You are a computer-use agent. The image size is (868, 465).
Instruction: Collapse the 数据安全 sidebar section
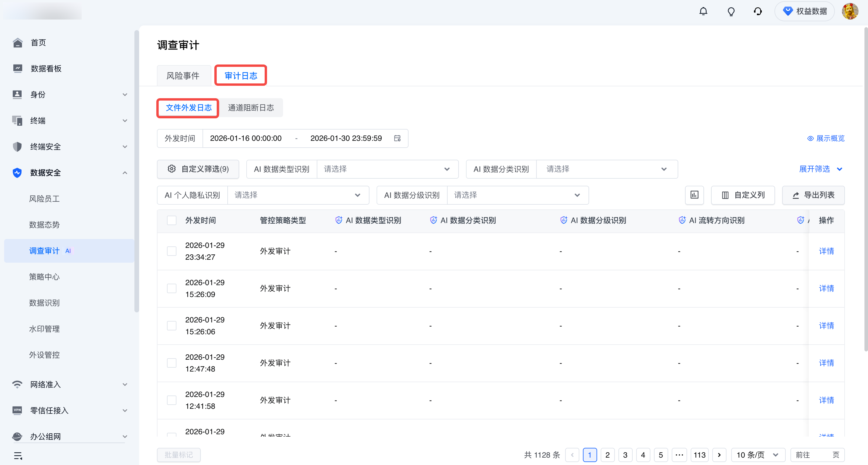click(x=125, y=173)
